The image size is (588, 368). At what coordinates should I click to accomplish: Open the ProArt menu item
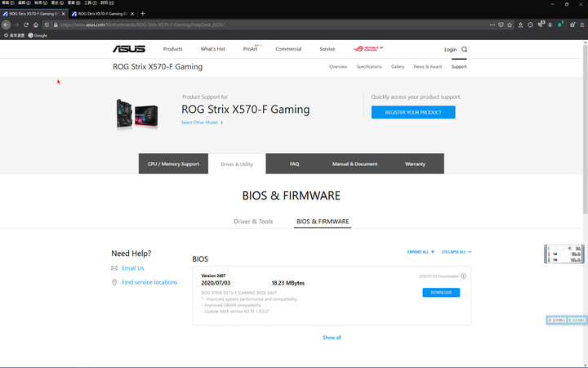point(251,49)
